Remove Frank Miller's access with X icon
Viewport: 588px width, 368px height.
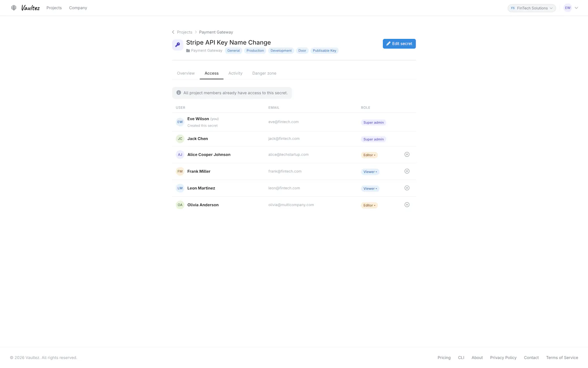tap(407, 171)
